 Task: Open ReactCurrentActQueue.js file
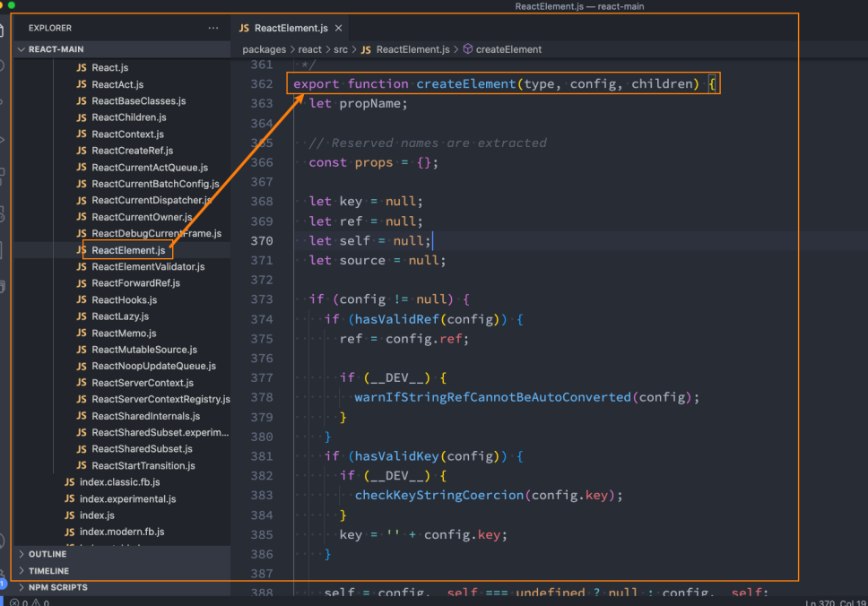point(150,167)
